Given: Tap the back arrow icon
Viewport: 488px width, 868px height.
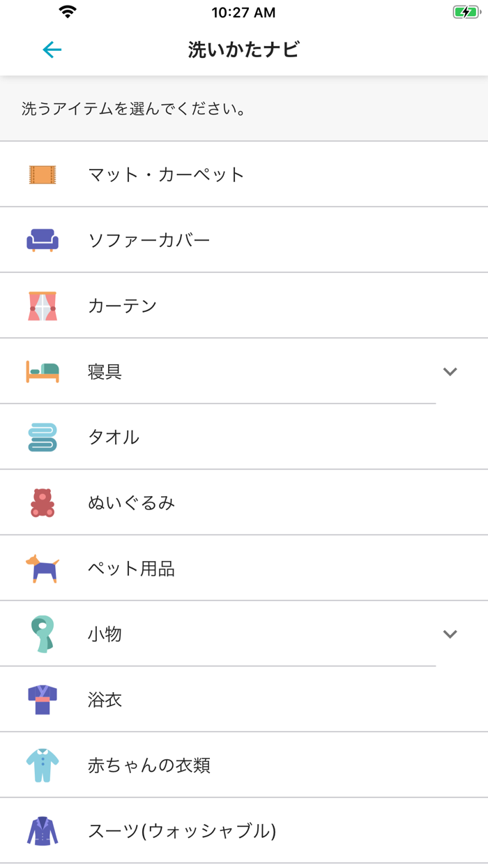Looking at the screenshot, I should [x=52, y=50].
